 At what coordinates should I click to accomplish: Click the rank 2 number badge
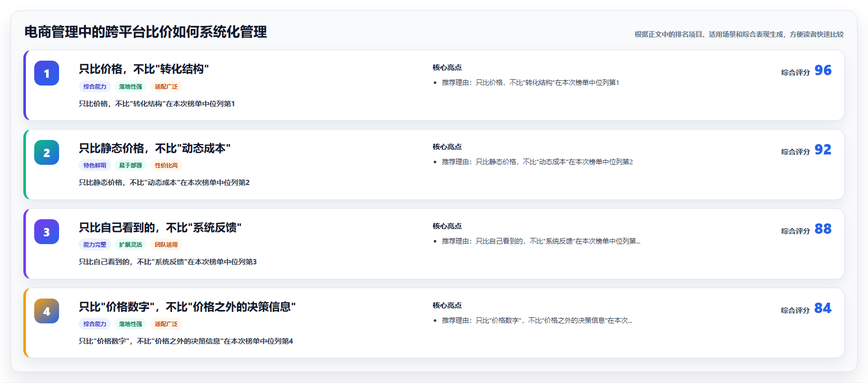[47, 152]
